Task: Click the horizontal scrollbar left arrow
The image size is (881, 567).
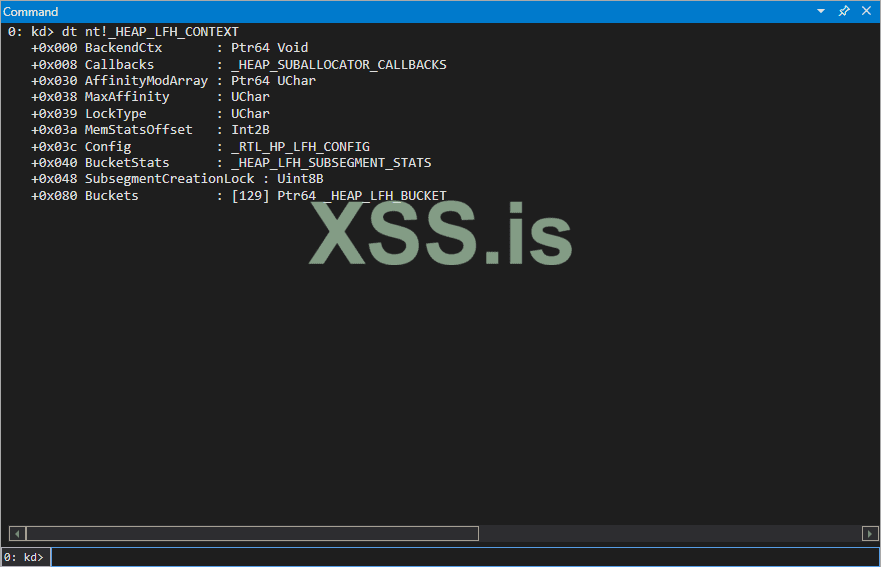Action: point(17,533)
